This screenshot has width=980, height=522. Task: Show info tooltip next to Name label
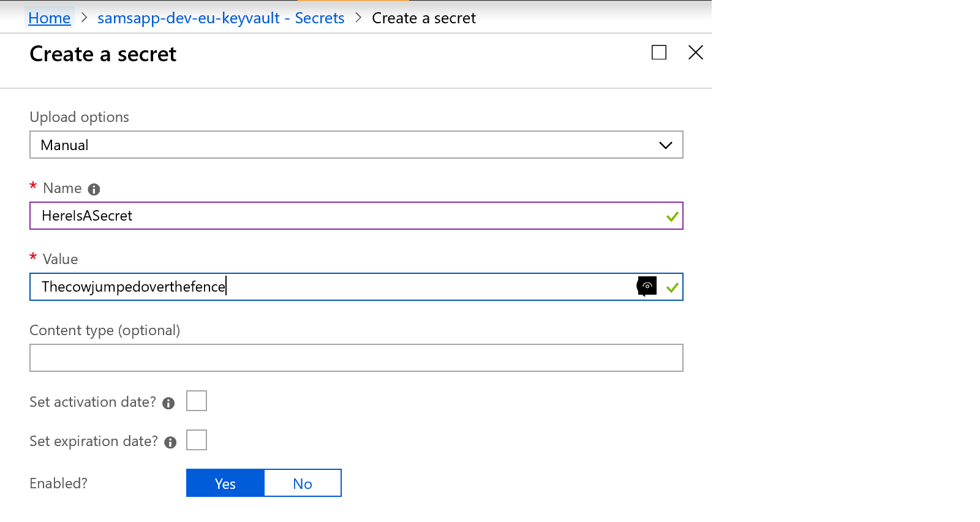[94, 189]
